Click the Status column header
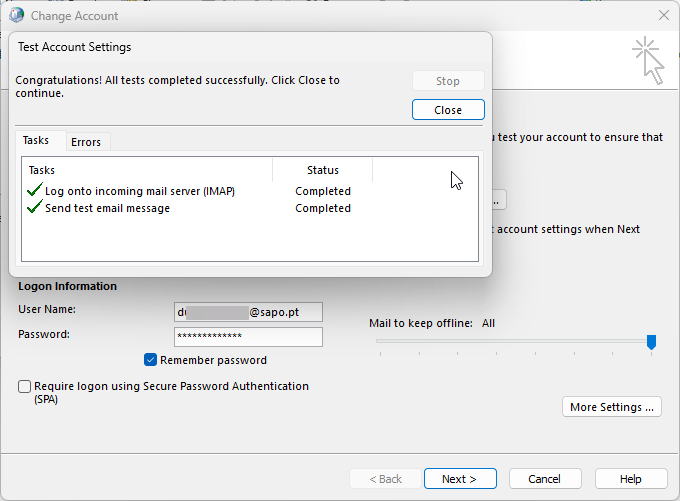This screenshot has height=501, width=680. pos(323,170)
